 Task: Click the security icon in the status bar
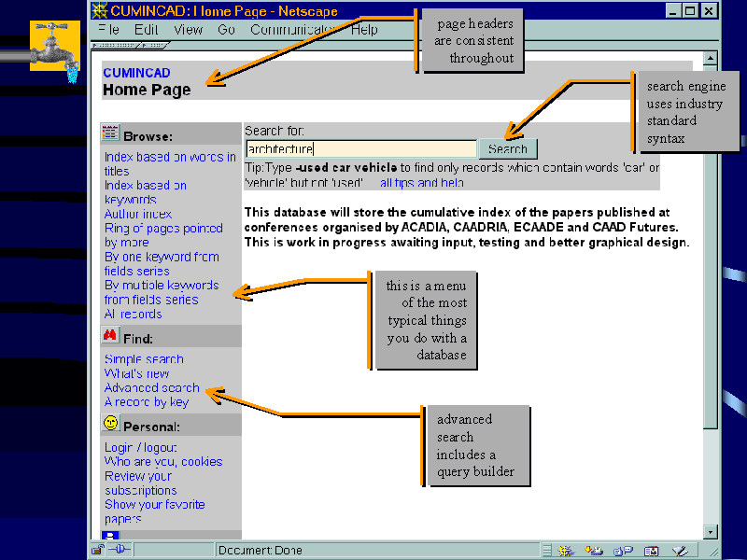pos(97,549)
